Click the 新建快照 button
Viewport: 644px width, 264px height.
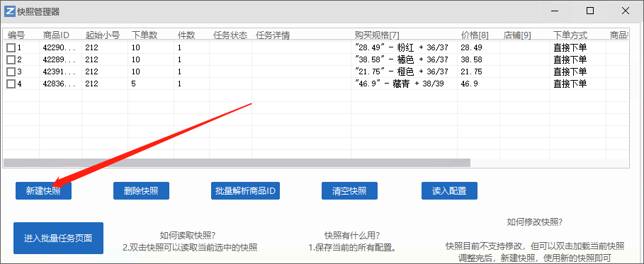[43, 191]
